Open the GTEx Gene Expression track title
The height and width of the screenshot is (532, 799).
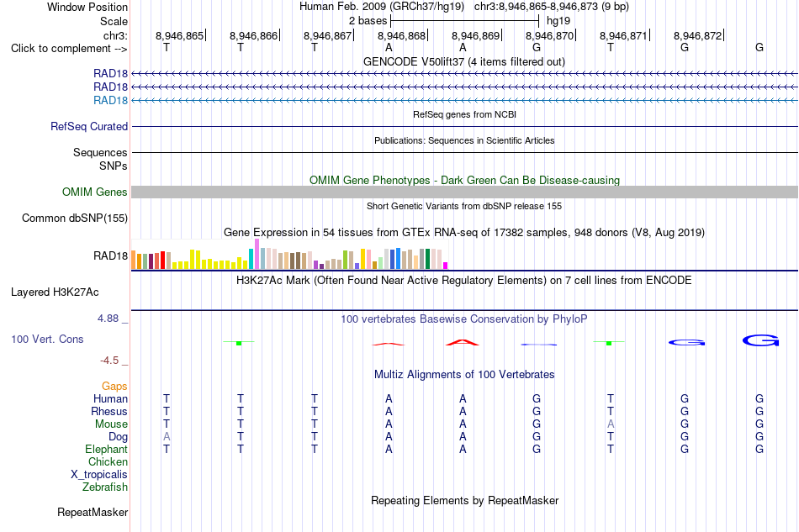point(464,233)
